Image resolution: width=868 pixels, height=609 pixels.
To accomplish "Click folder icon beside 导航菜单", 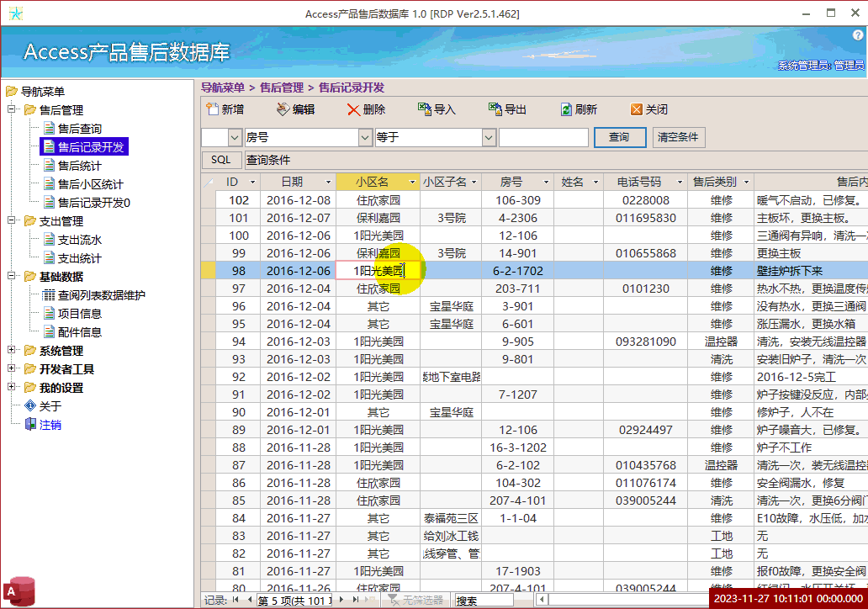I will (x=12, y=92).
